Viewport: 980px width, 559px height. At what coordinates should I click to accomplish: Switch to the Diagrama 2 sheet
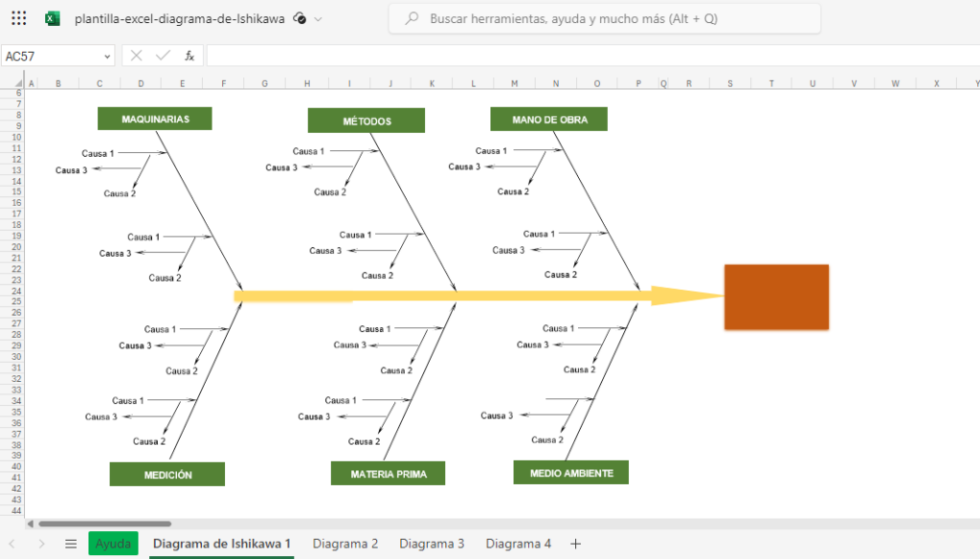(x=345, y=543)
